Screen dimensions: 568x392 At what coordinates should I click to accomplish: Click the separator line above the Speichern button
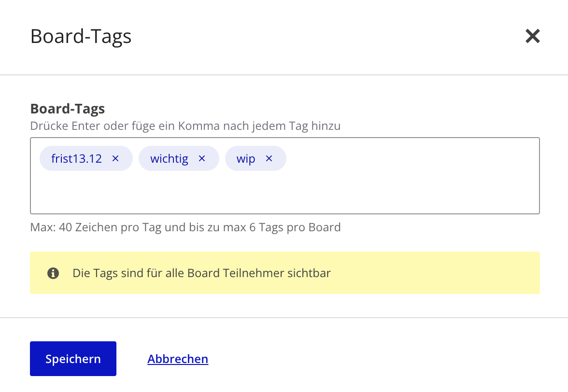click(284, 318)
